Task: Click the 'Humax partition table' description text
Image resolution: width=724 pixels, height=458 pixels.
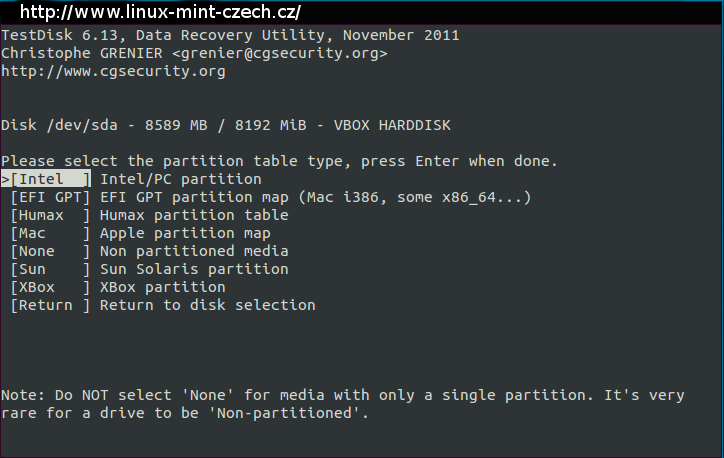Action: (x=194, y=215)
